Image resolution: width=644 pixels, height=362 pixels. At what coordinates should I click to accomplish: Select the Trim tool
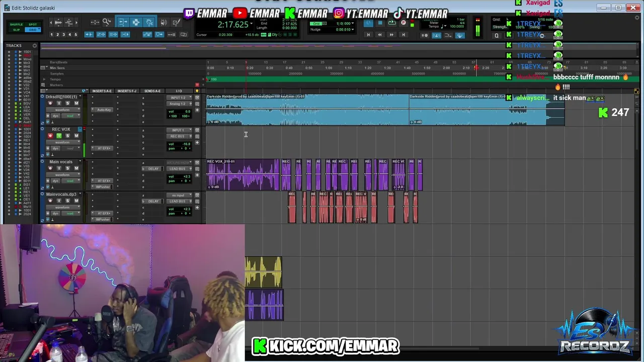(x=123, y=22)
